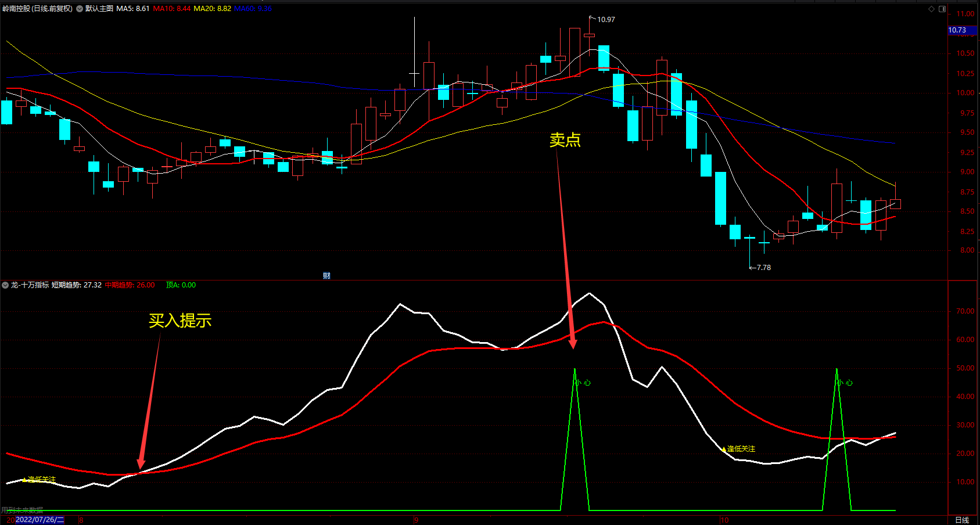Click the first 逢低关注 signal near July

coord(42,480)
